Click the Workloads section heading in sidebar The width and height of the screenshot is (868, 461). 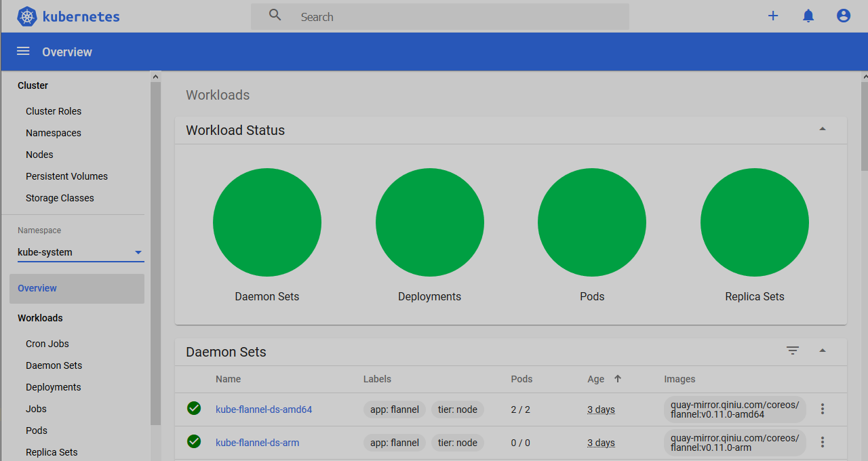tap(40, 318)
